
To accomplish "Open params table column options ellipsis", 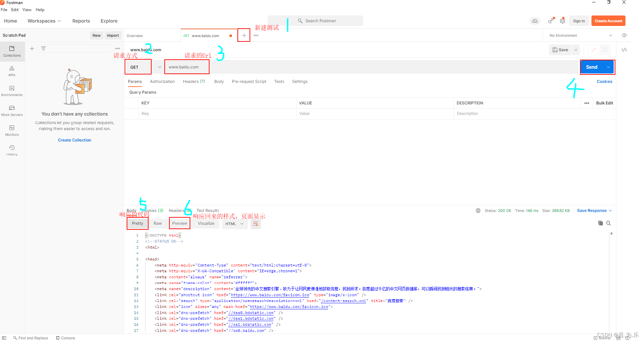I will [587, 103].
